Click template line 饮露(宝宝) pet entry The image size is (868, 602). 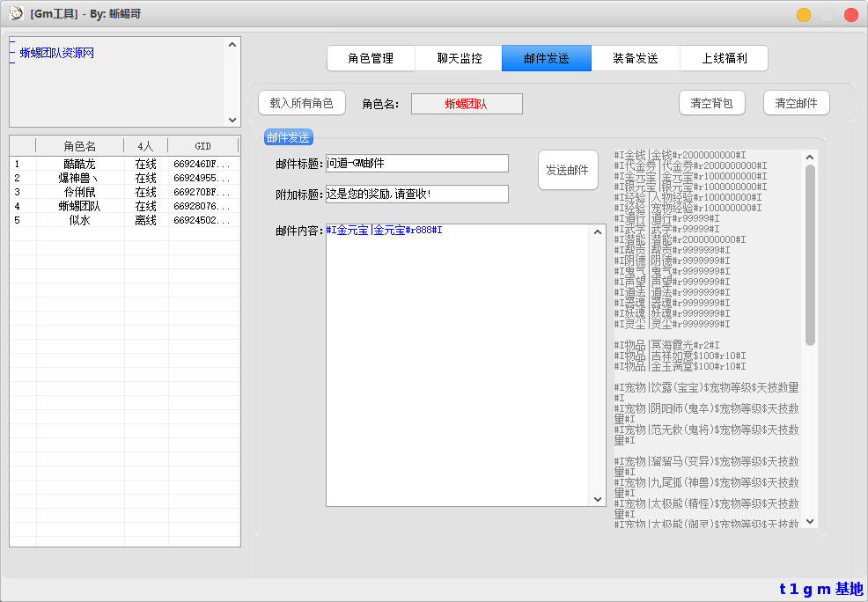pos(706,393)
